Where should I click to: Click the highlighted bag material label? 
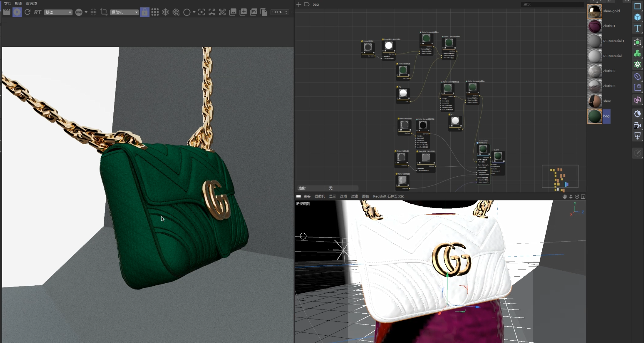point(606,116)
